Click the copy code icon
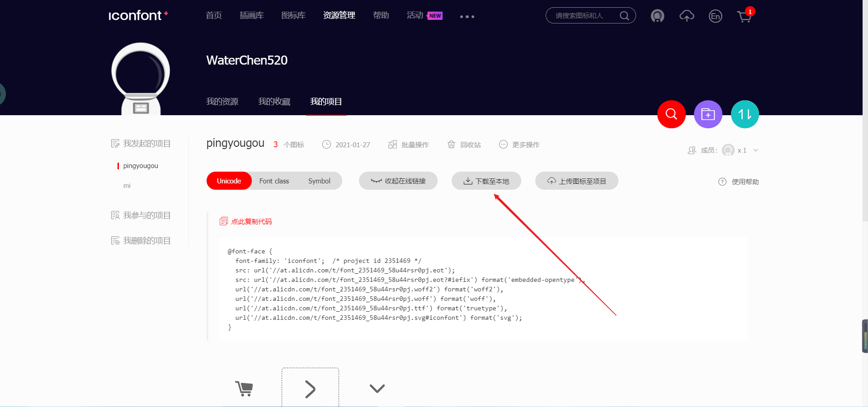868x407 pixels. pyautogui.click(x=223, y=221)
